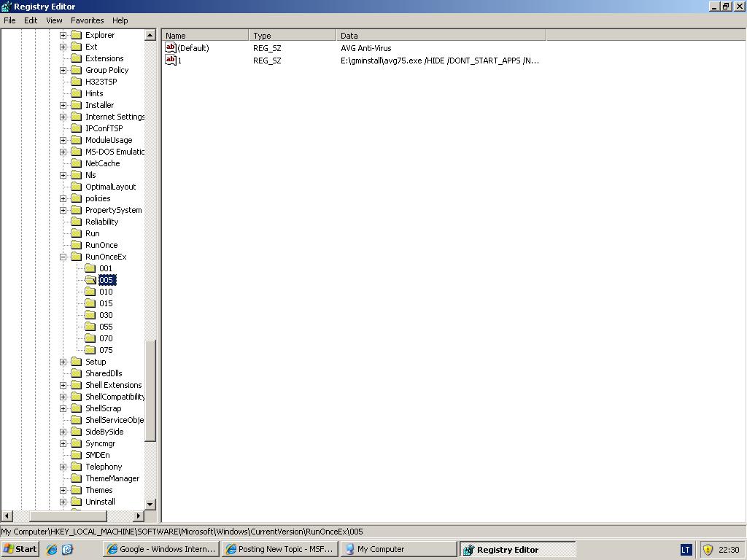The width and height of the screenshot is (747, 560).
Task: Expand the SideBySide key
Action: tap(63, 432)
